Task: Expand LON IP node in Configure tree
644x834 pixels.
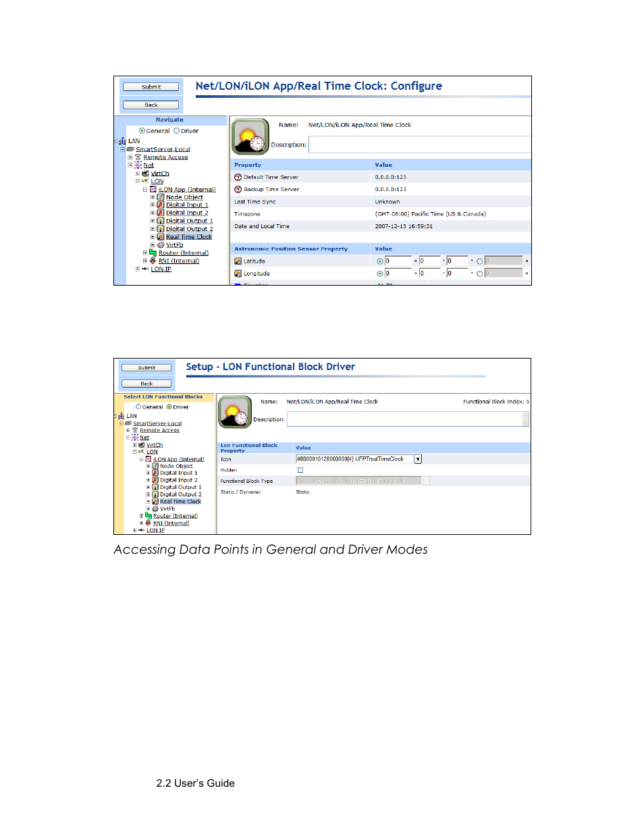Action: pyautogui.click(x=138, y=269)
